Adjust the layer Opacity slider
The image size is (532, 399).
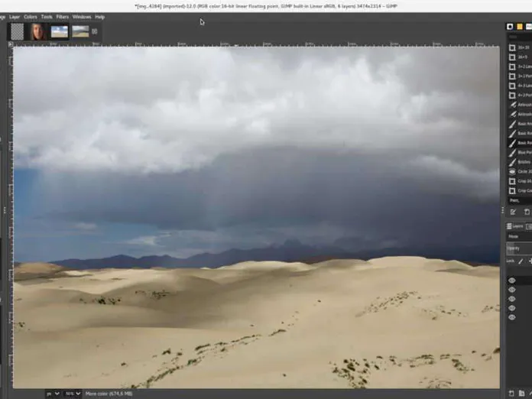coord(520,248)
